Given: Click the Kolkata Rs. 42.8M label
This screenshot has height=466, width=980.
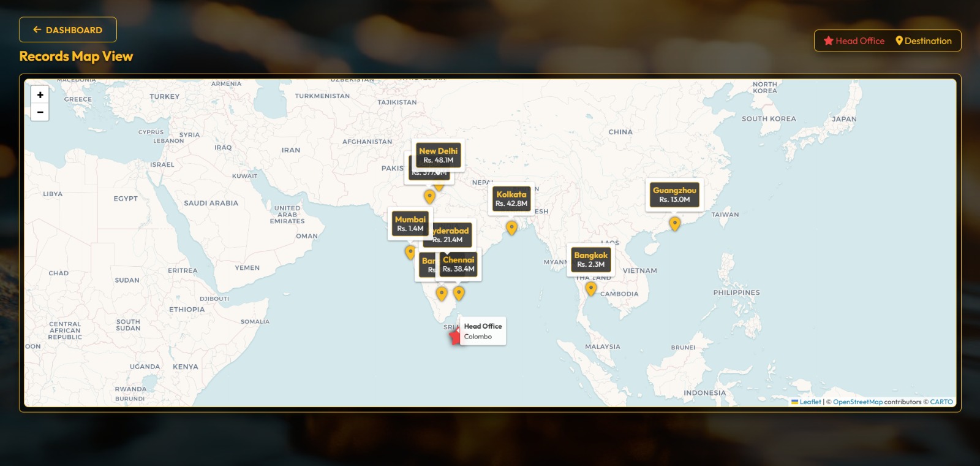Looking at the screenshot, I should tap(511, 199).
